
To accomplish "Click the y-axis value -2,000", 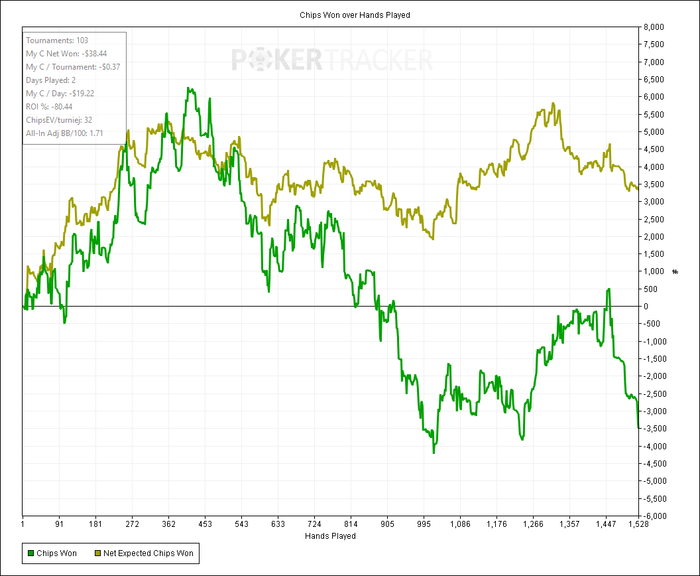I will click(655, 376).
